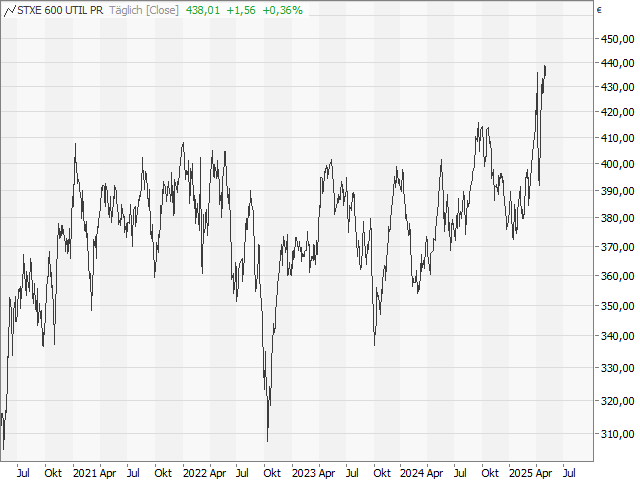Select the STXE 600 UTIL PR title
Viewport: 640px width, 480px height.
(60, 10)
